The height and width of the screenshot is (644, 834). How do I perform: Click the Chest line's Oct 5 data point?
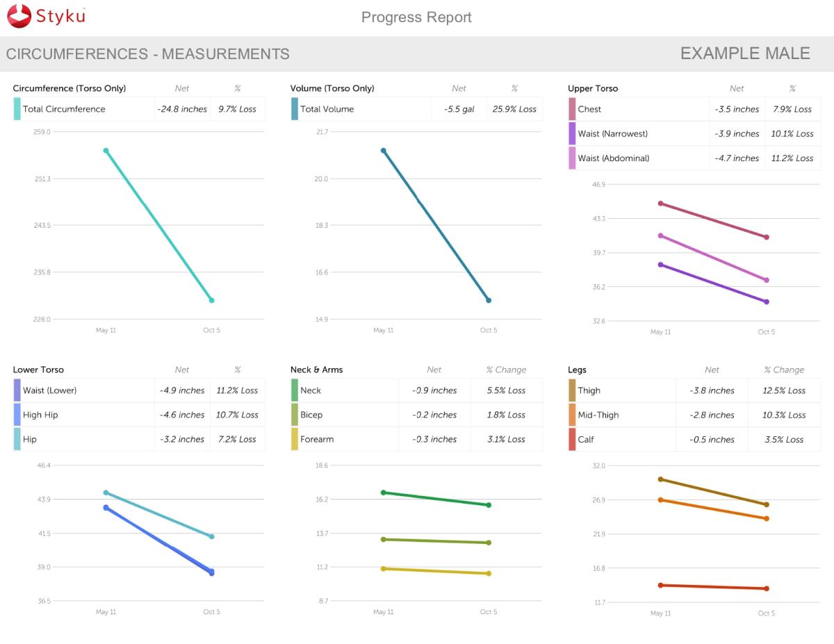pos(767,237)
